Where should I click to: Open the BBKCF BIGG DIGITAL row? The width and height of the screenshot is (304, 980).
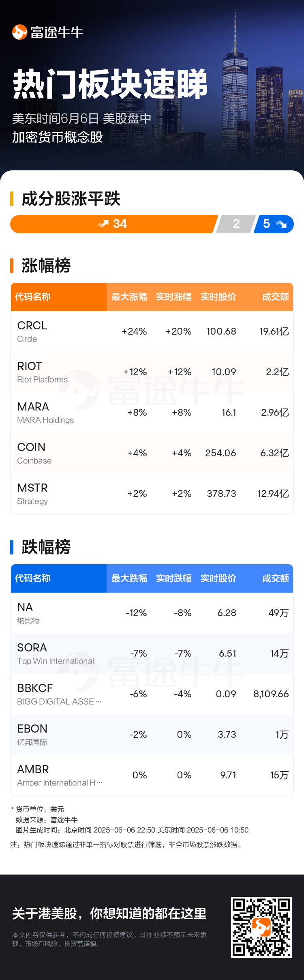(x=152, y=694)
